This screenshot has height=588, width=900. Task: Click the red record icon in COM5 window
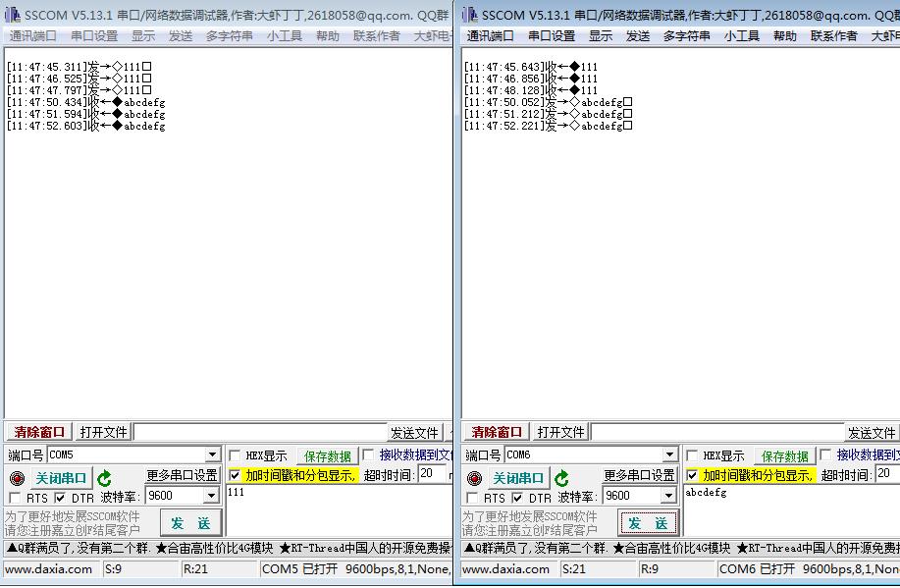point(18,478)
